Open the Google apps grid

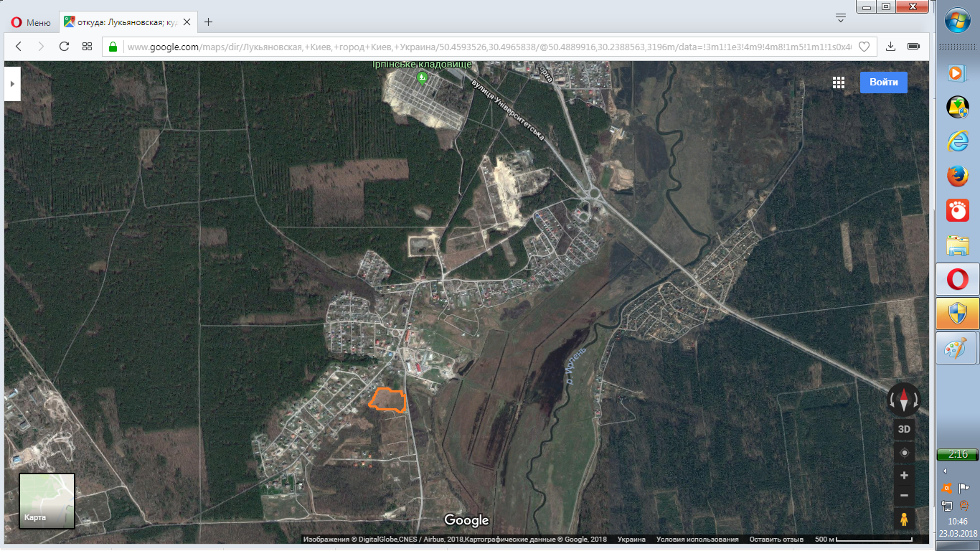coord(838,83)
